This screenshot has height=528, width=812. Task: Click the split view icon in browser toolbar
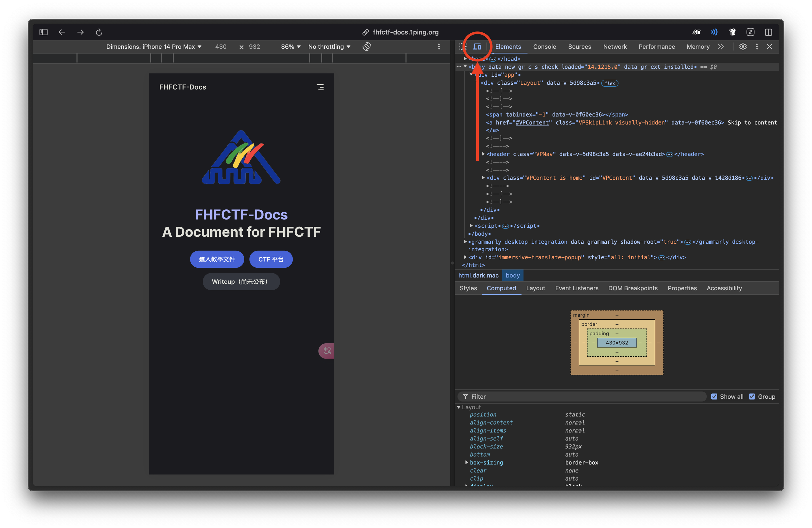pyautogui.click(x=768, y=32)
